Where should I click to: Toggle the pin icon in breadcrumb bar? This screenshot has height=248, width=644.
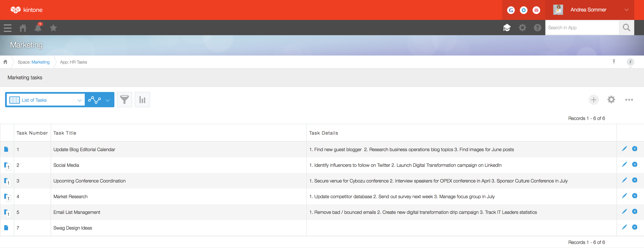(x=613, y=62)
